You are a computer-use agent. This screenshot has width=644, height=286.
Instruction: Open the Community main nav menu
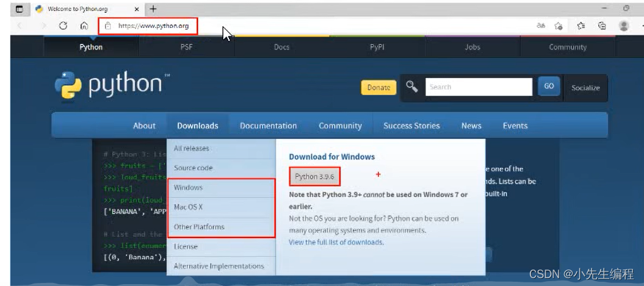pyautogui.click(x=340, y=126)
